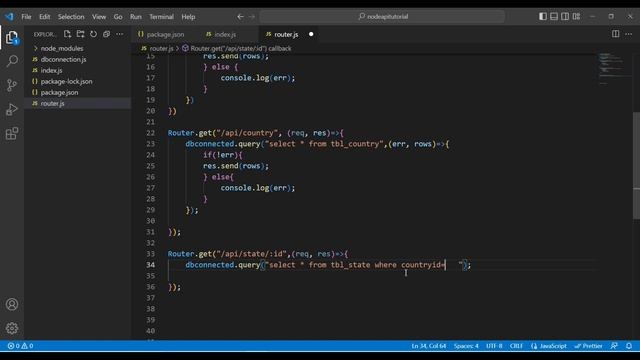This screenshot has width=640, height=360.
Task: Click the closing }); on line 36
Action: [174, 287]
